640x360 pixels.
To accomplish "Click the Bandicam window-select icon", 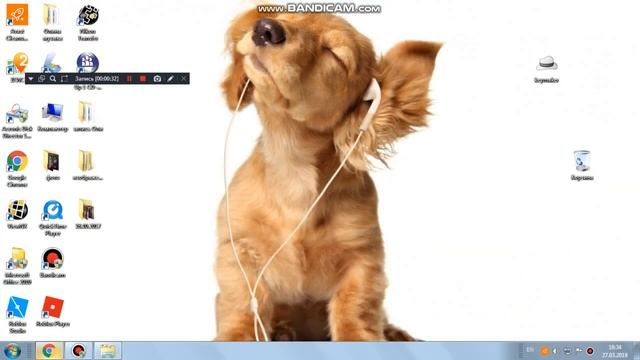I will [41, 79].
